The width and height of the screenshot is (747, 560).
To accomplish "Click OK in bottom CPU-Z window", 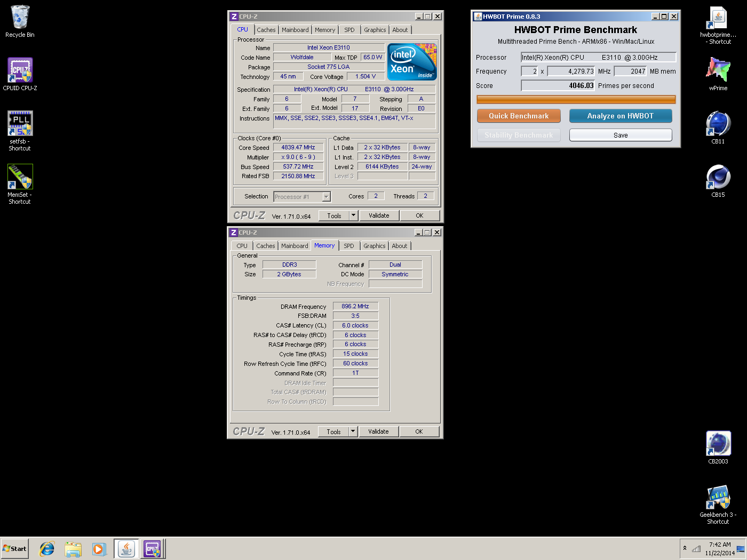I will click(x=419, y=431).
